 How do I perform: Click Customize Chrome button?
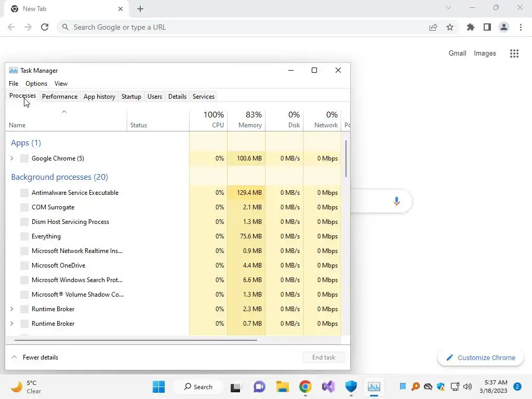(x=481, y=357)
